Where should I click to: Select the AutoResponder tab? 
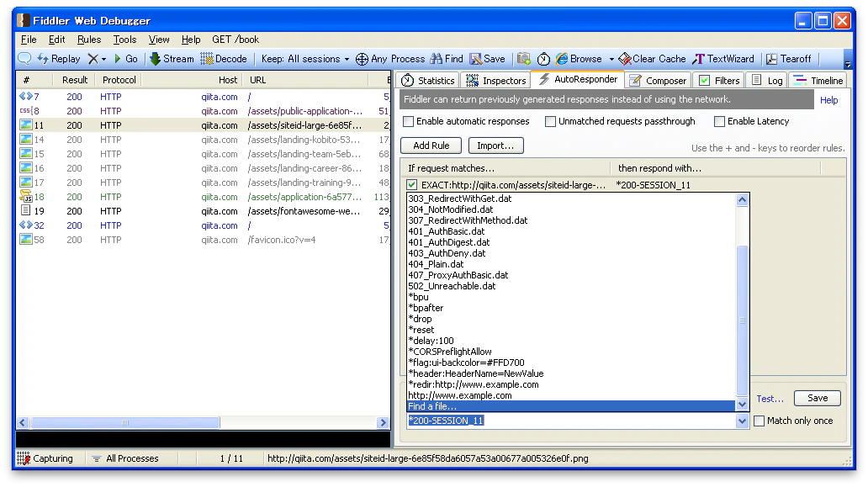coord(577,79)
